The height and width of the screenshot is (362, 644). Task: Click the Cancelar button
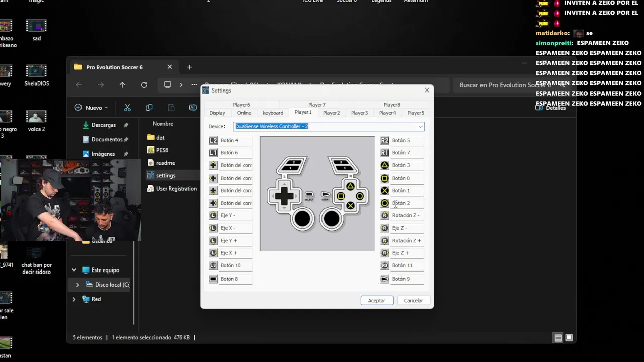click(413, 300)
